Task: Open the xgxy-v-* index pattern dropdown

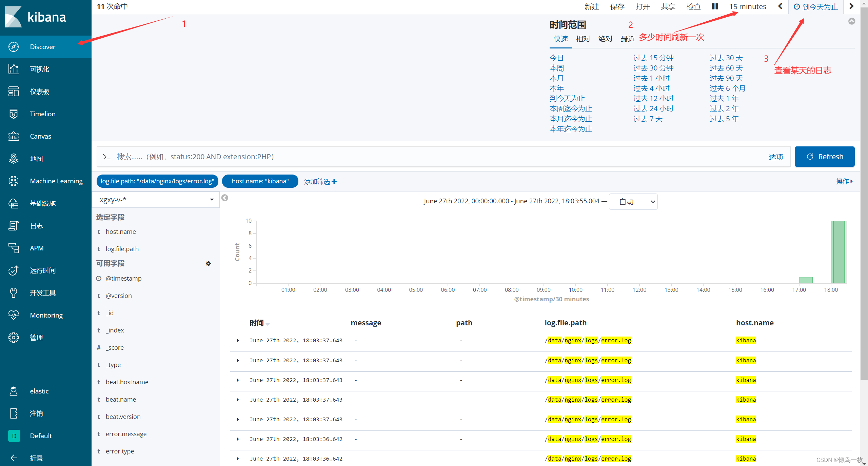Action: [x=156, y=200]
